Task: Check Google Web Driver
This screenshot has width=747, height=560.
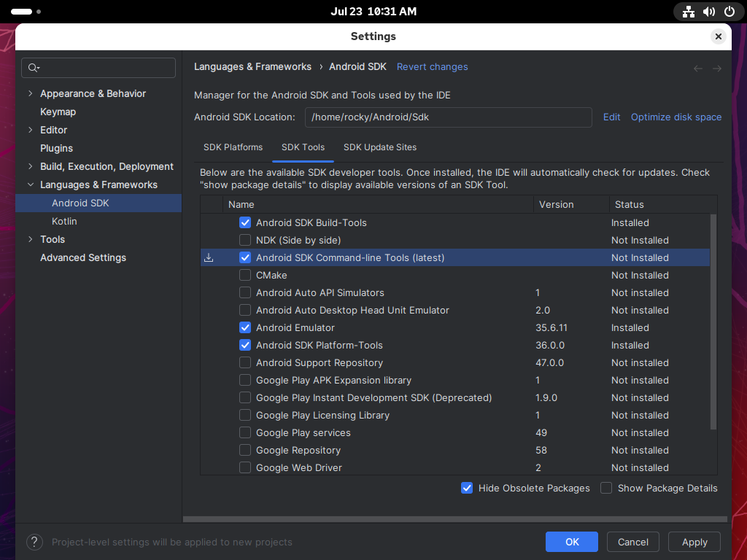Action: 245,467
